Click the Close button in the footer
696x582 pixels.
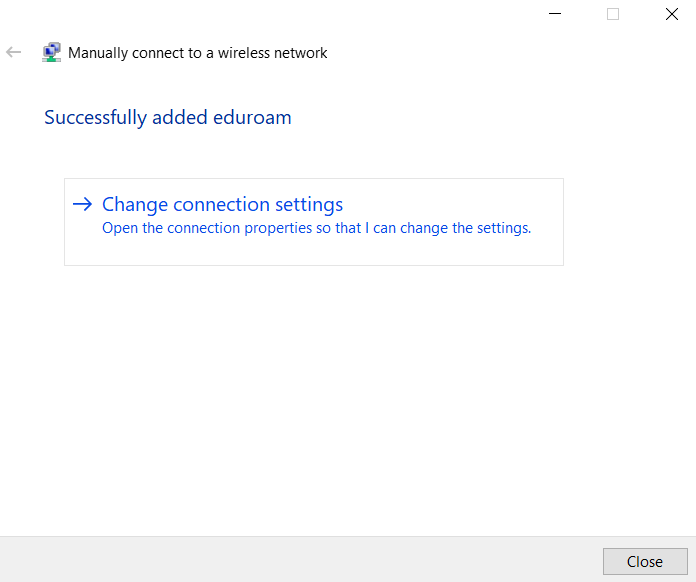coord(645,562)
